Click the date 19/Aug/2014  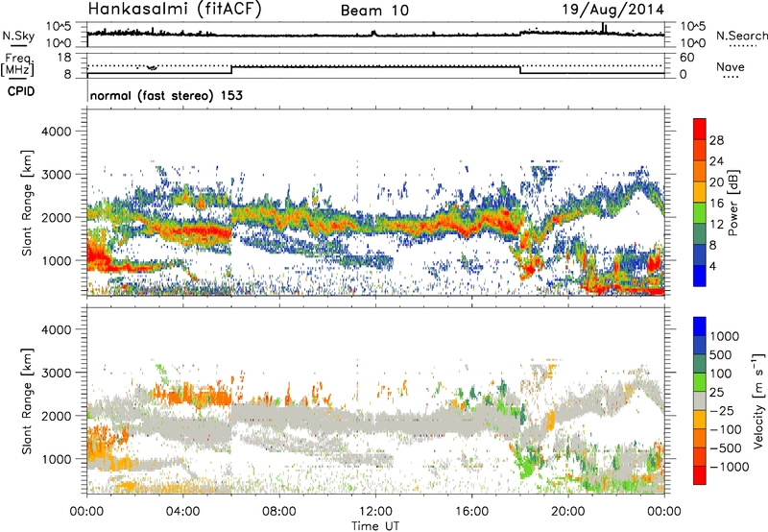coord(612,10)
